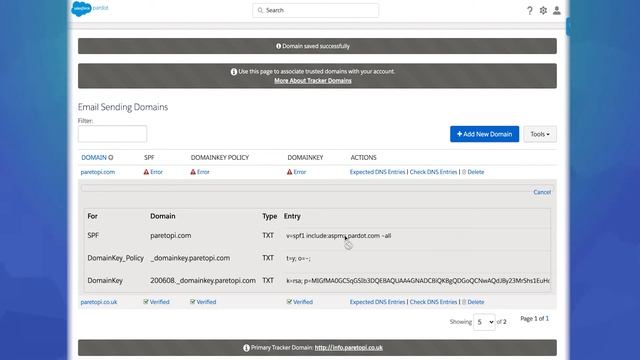Cancel the expanded DNS entries panel
640x360 pixels.
click(x=542, y=192)
